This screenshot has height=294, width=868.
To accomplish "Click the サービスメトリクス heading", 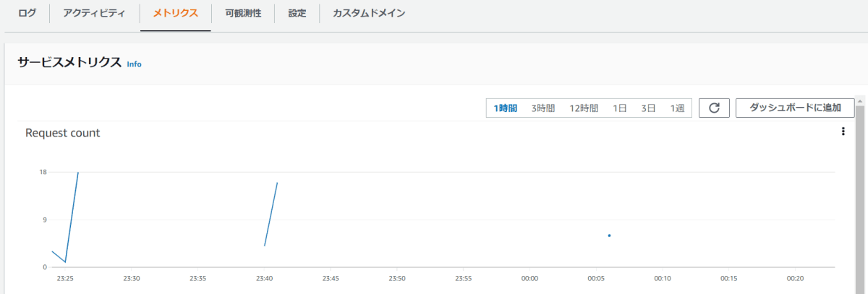I will click(x=69, y=63).
